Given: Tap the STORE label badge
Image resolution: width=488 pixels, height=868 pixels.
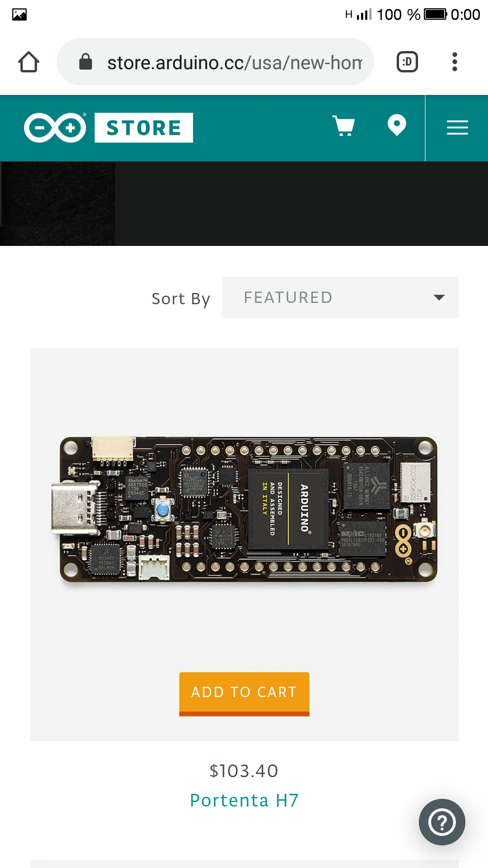Looking at the screenshot, I should [144, 128].
